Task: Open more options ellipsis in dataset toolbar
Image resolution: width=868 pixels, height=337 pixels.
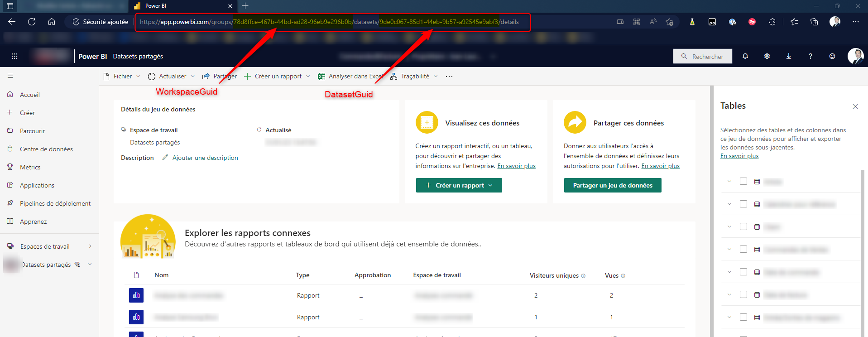Action: click(x=449, y=77)
